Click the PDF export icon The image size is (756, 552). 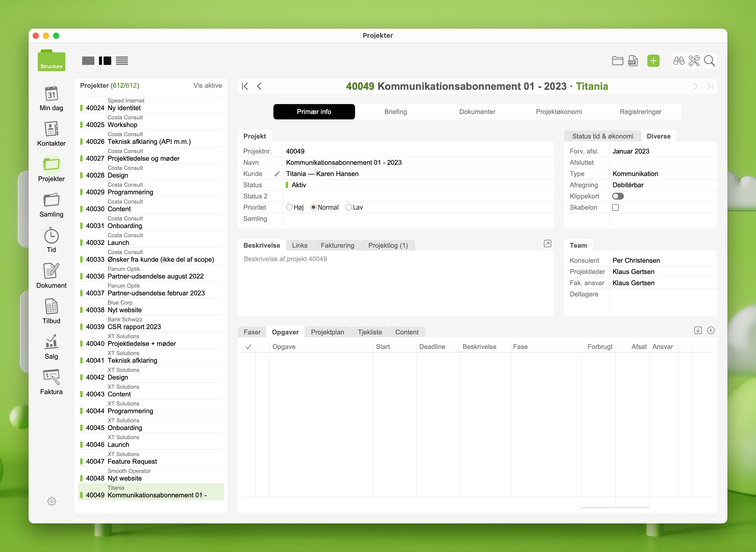[633, 61]
